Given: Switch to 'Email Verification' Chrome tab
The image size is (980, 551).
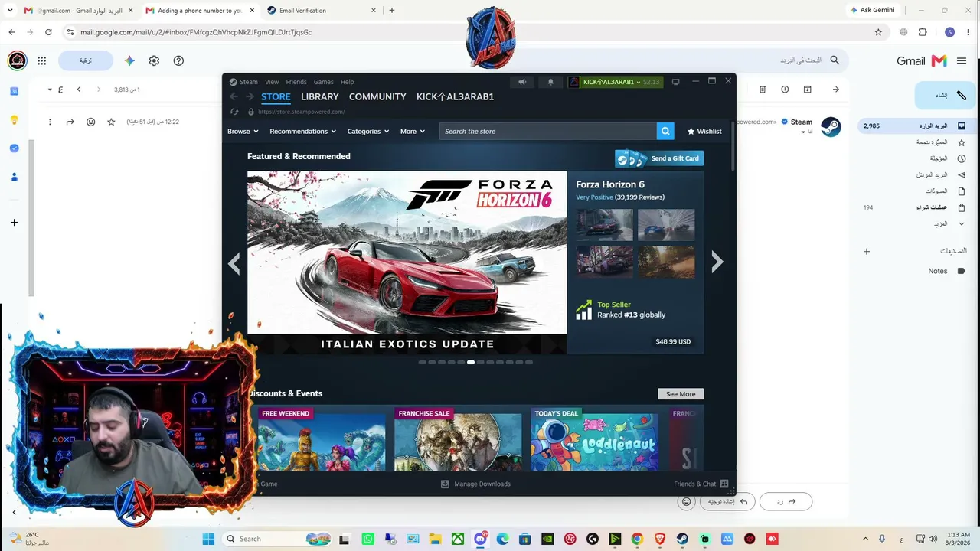Looking at the screenshot, I should click(322, 11).
